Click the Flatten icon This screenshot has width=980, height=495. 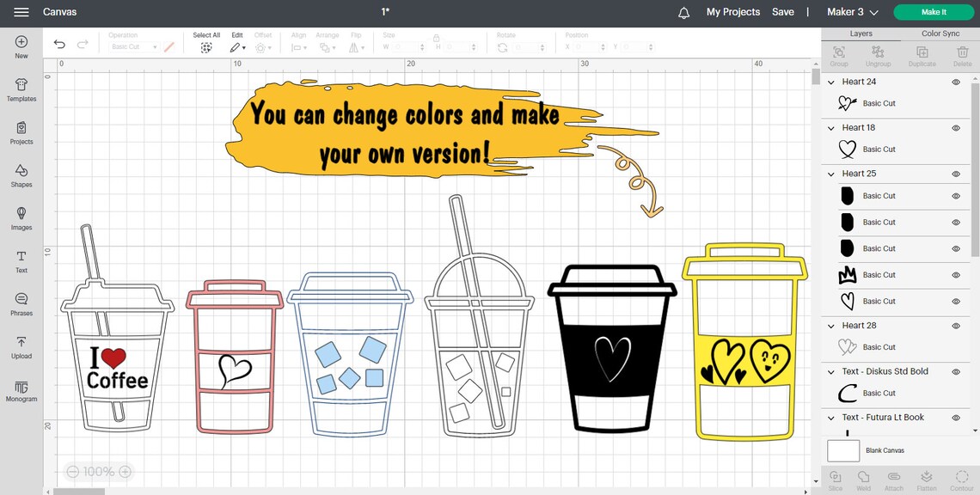click(x=926, y=479)
